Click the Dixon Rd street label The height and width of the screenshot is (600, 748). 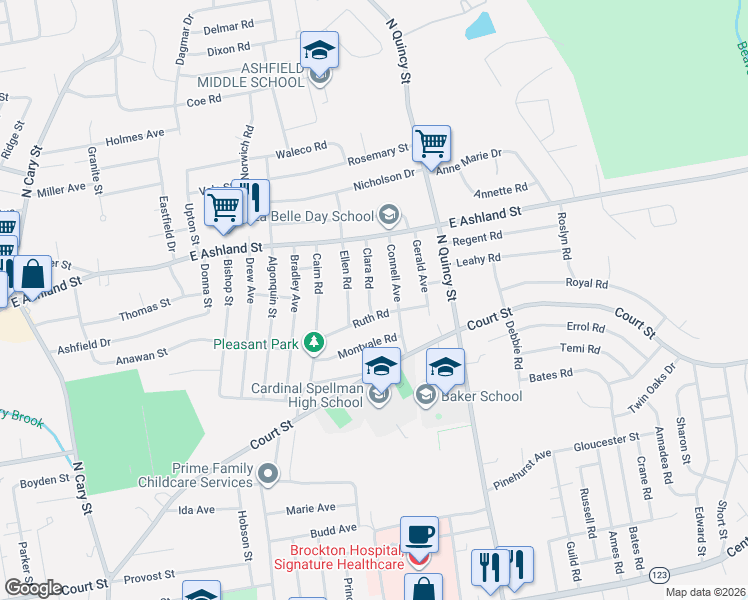[229, 49]
